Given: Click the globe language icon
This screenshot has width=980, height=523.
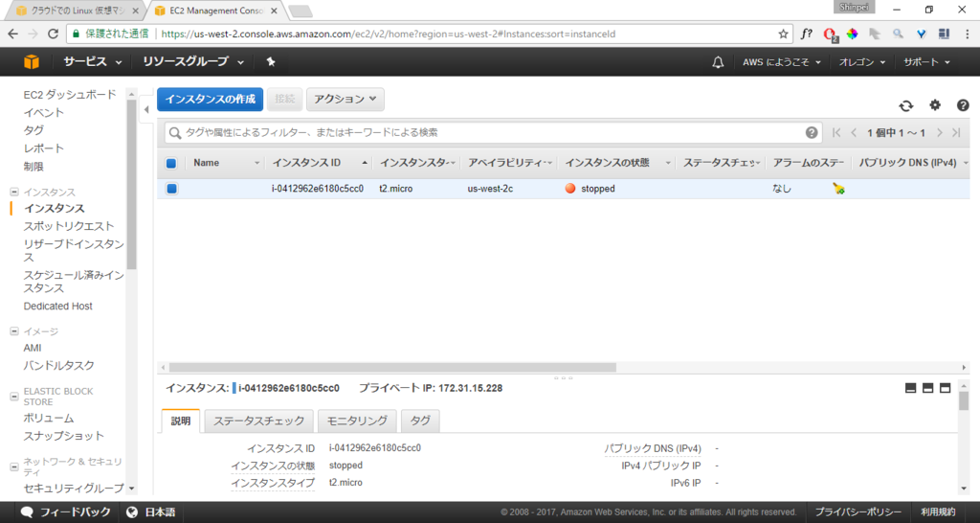Looking at the screenshot, I should coord(131,512).
